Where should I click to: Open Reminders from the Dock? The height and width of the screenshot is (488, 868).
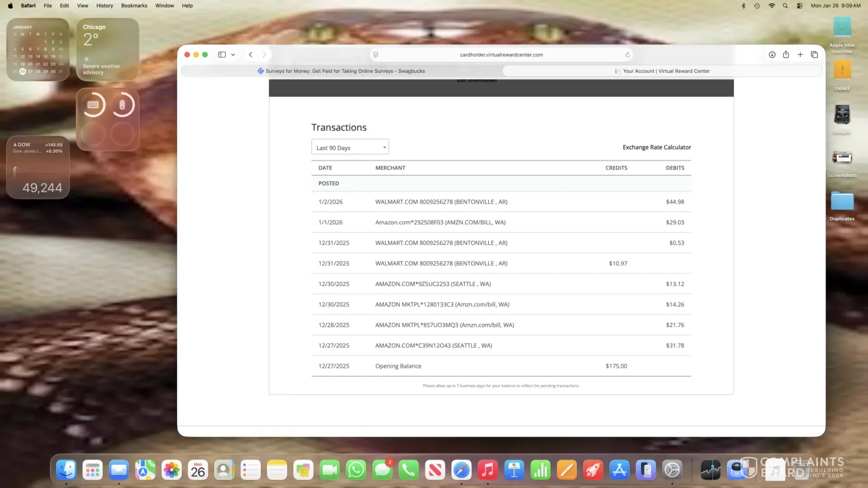coord(250,470)
